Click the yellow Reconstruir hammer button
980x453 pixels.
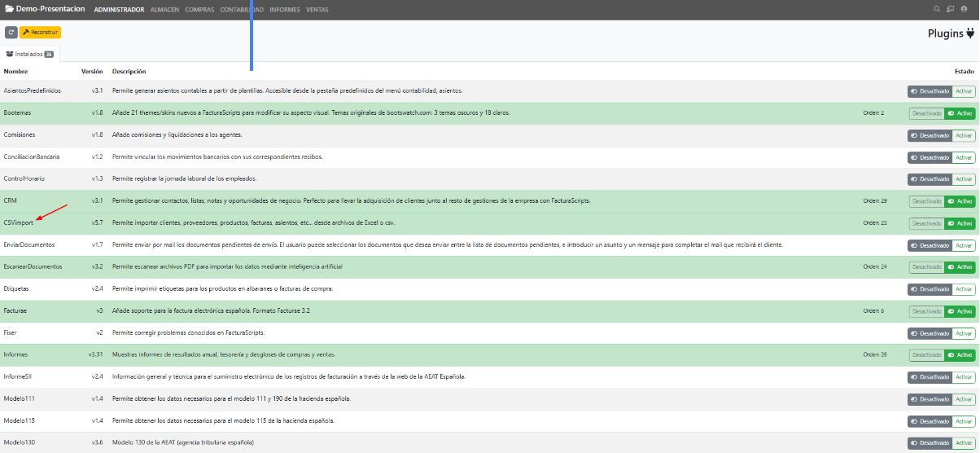[x=40, y=33]
